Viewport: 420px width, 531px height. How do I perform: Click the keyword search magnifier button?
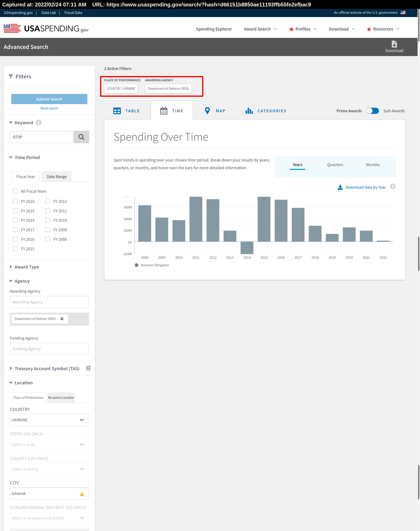(x=81, y=137)
